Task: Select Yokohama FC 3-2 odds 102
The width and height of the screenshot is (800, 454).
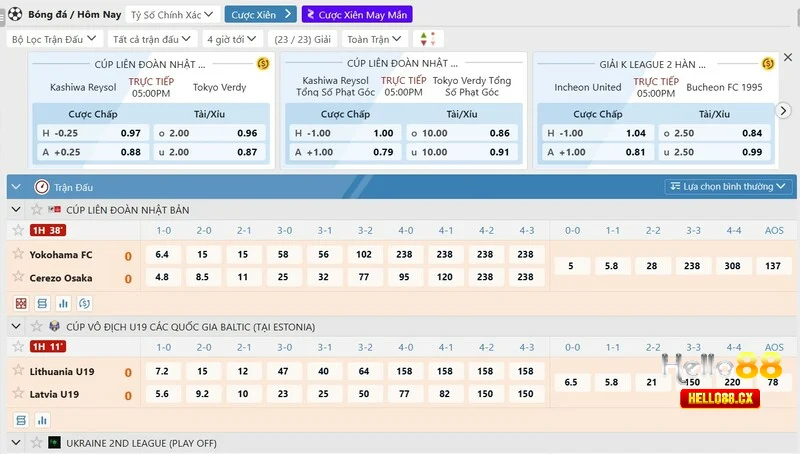Action: click(x=364, y=254)
